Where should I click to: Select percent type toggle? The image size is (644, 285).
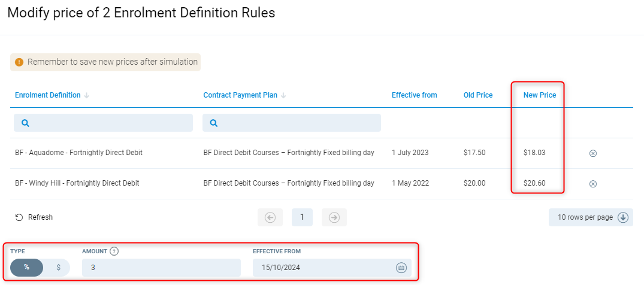click(x=27, y=267)
